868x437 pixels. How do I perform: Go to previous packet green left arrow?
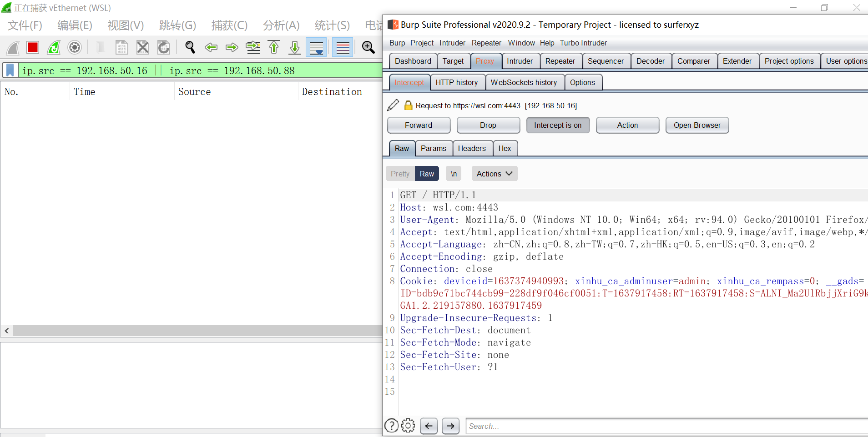(211, 47)
